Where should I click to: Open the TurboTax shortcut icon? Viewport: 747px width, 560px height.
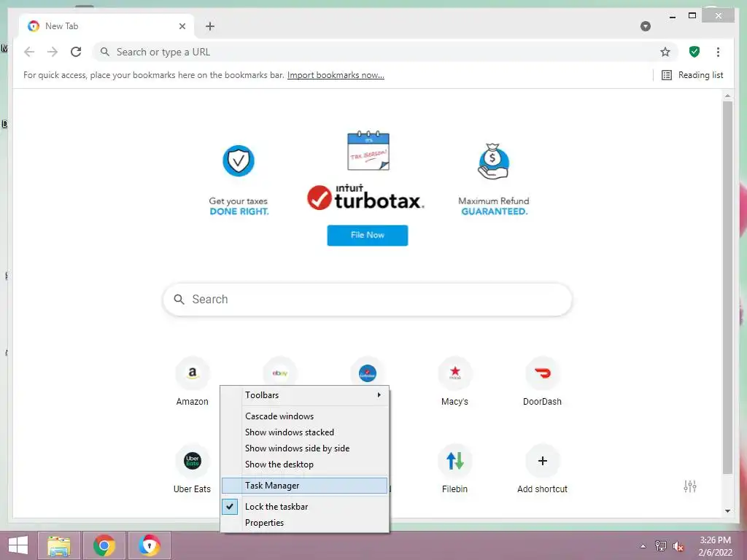tap(368, 373)
